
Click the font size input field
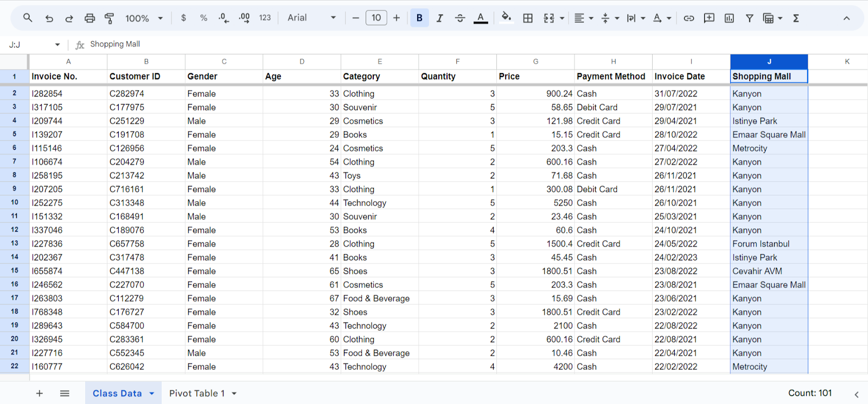click(376, 18)
